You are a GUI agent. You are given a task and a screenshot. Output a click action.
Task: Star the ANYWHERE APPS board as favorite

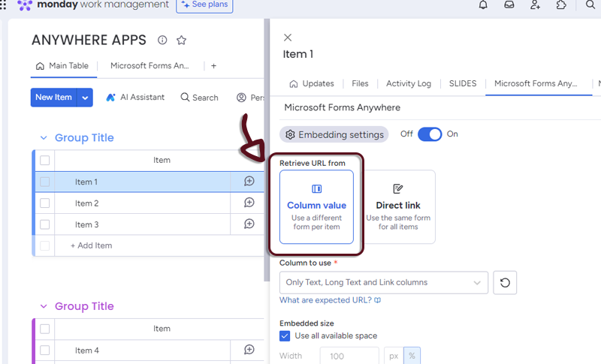click(181, 41)
